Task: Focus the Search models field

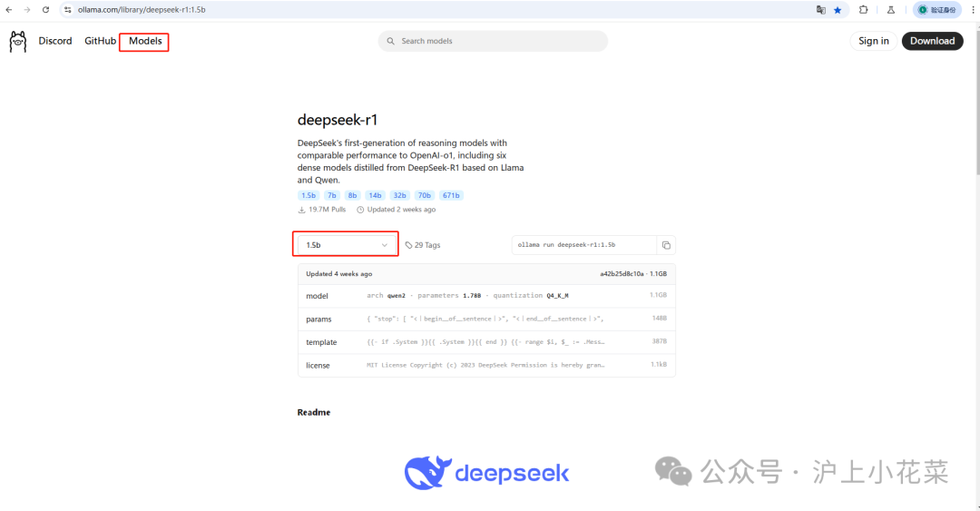Action: click(x=493, y=41)
